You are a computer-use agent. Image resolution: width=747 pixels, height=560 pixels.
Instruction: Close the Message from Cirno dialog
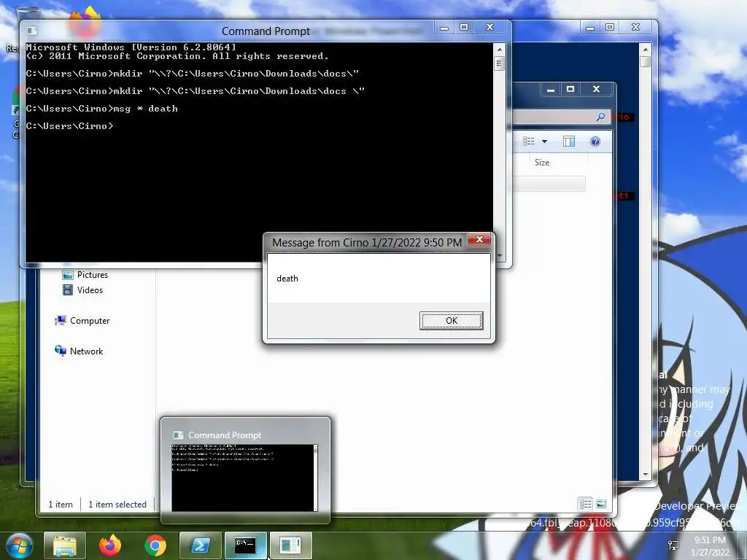click(480, 239)
